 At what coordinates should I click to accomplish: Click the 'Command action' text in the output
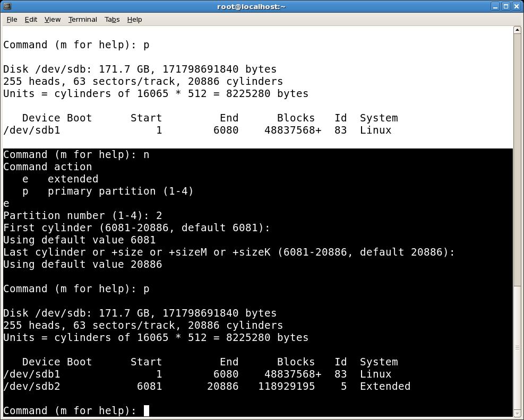point(47,167)
